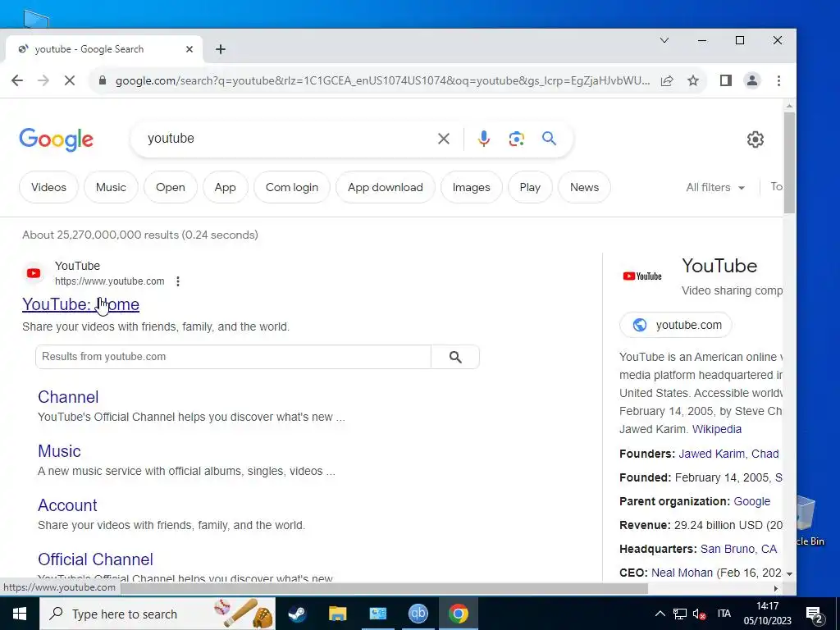View site information lock icon
This screenshot has height=630, width=840.
click(103, 80)
